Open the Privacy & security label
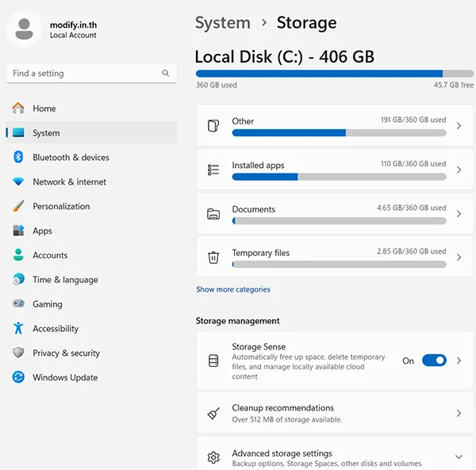Image resolution: width=476 pixels, height=470 pixels. tap(66, 353)
